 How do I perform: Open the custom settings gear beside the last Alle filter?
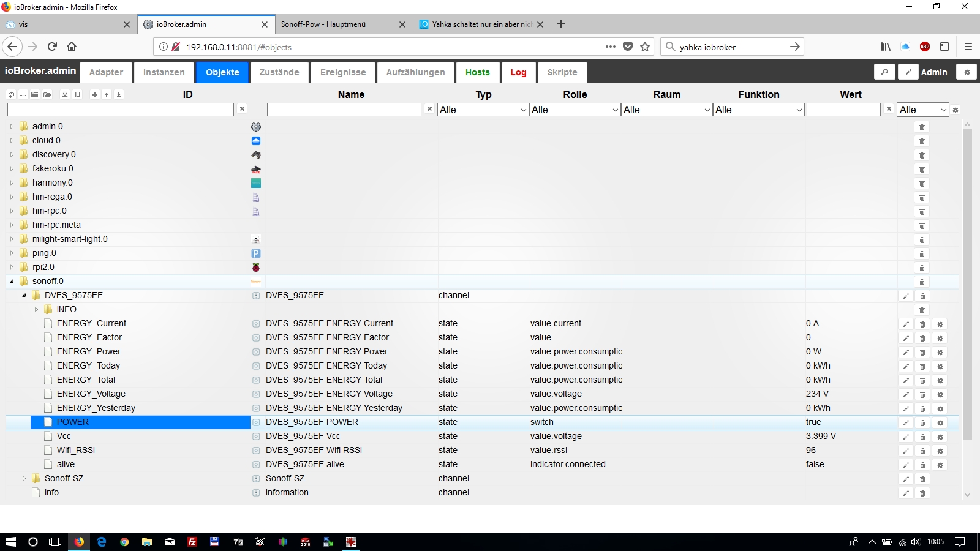[956, 110]
